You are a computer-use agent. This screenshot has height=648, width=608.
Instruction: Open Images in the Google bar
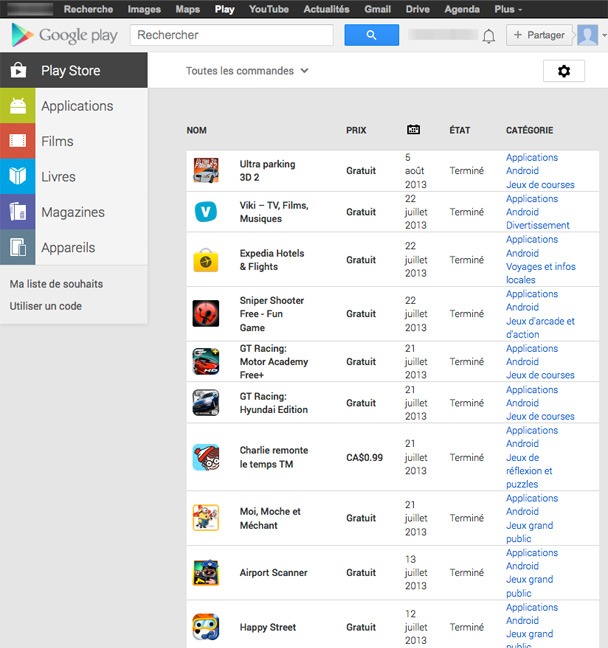144,9
